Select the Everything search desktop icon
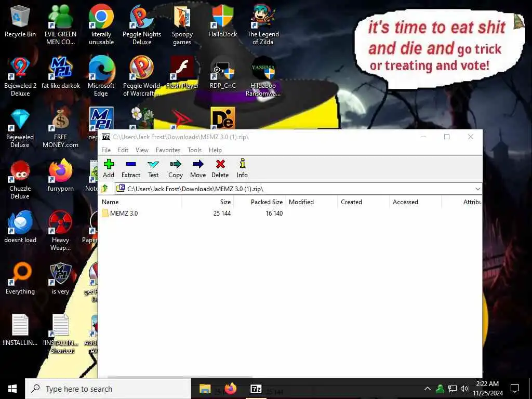The image size is (532, 399). tap(20, 279)
